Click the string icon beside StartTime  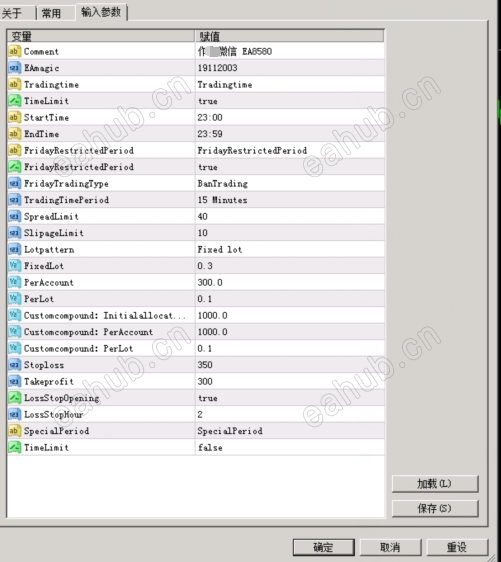tap(14, 117)
